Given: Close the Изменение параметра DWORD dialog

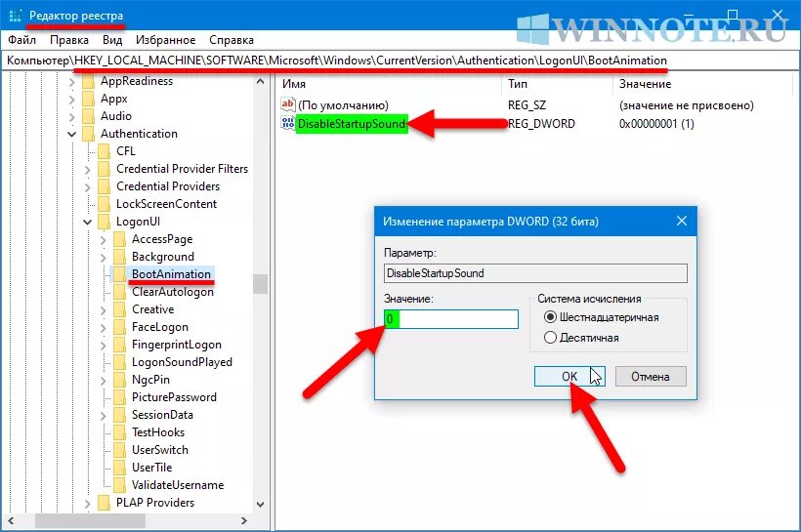Looking at the screenshot, I should pyautogui.click(x=682, y=221).
